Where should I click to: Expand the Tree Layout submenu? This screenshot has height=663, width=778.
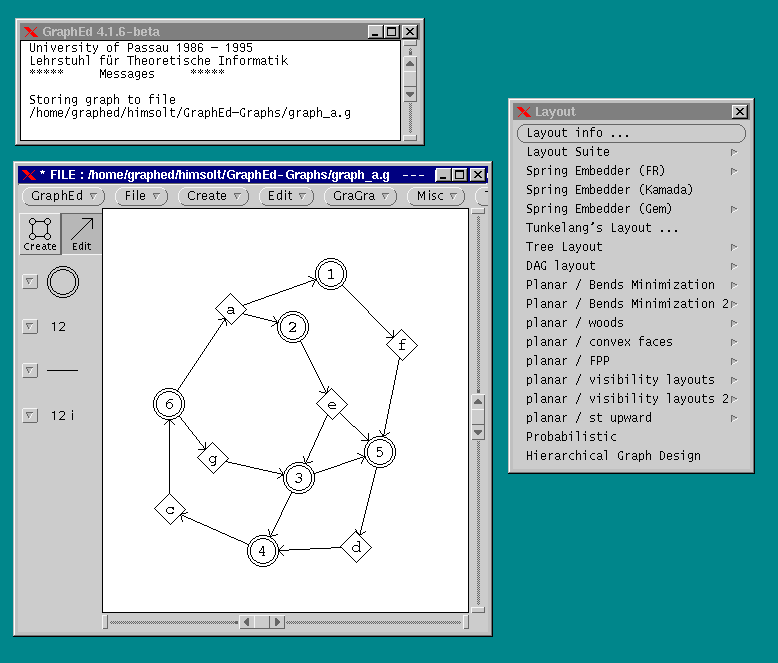[733, 247]
